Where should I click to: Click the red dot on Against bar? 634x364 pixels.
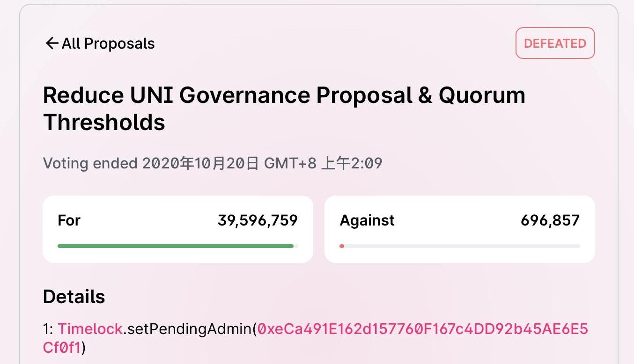point(342,246)
